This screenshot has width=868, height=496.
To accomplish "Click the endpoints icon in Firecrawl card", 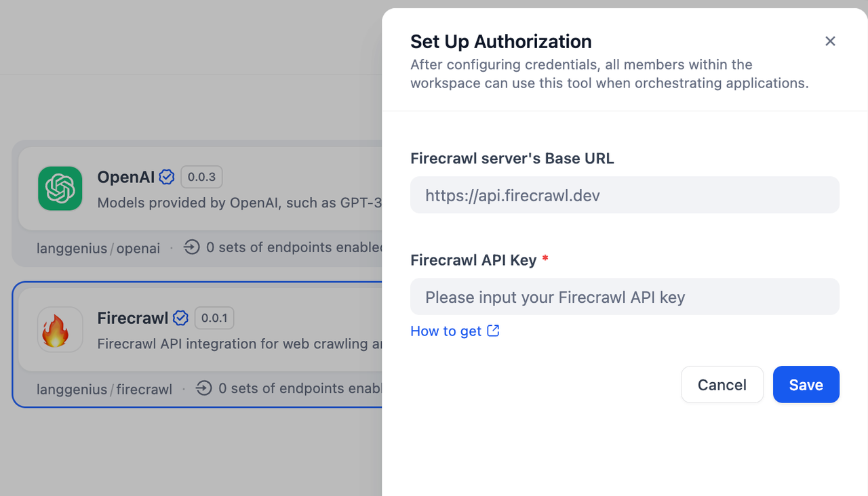I will pyautogui.click(x=204, y=388).
